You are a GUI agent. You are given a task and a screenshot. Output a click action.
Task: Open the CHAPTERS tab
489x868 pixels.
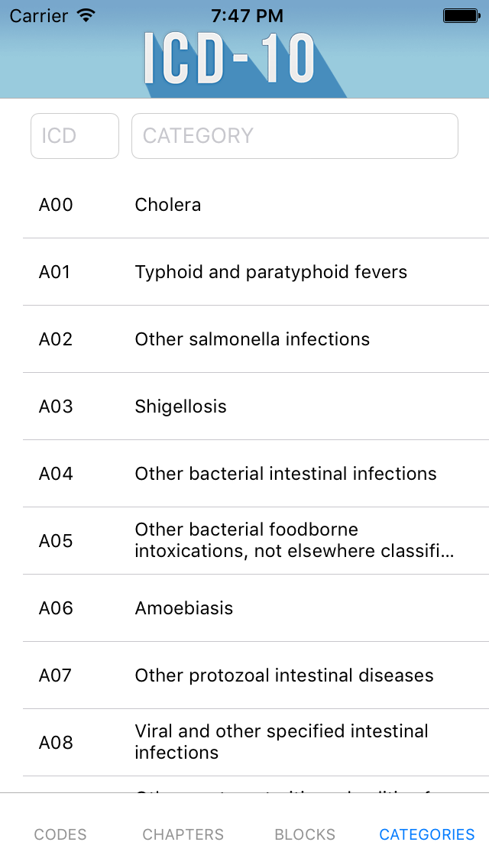[x=183, y=834]
